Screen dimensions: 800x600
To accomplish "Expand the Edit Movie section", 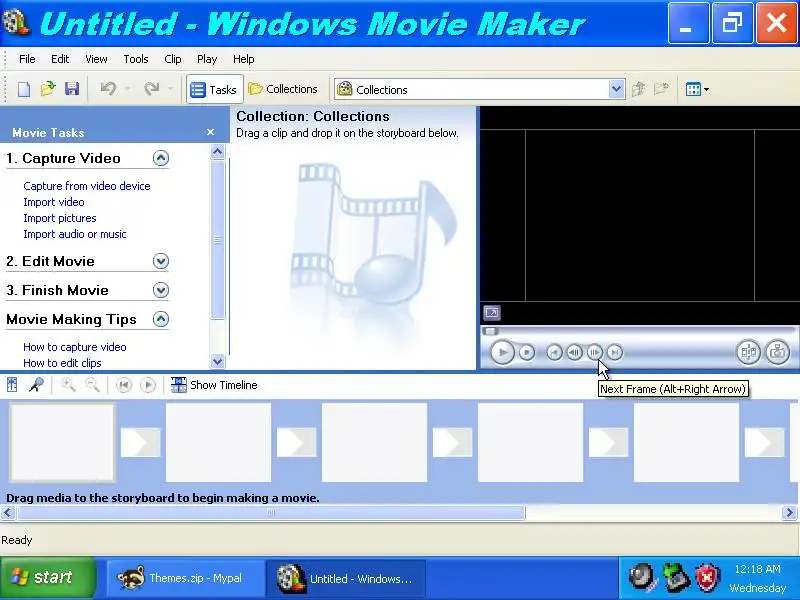I will coord(161,261).
